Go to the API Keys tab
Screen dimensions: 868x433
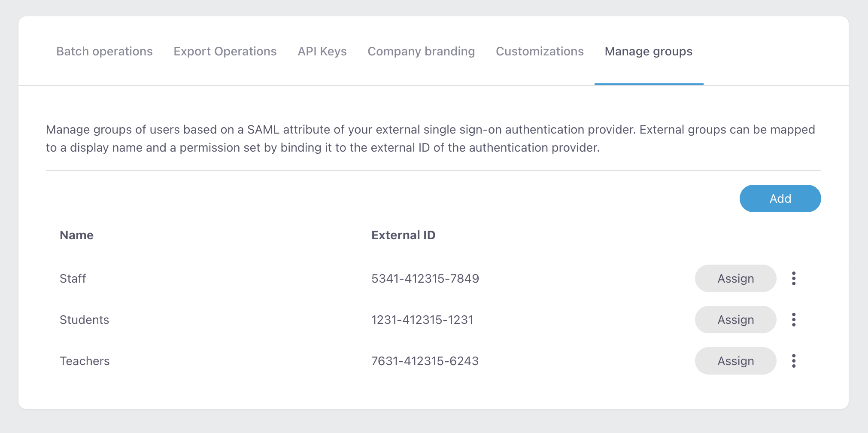coord(322,52)
